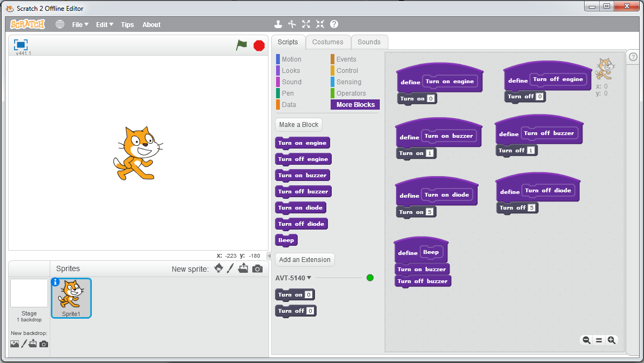The height and width of the screenshot is (363, 644).
Task: Select the Delete scissors tool
Action: tap(292, 24)
